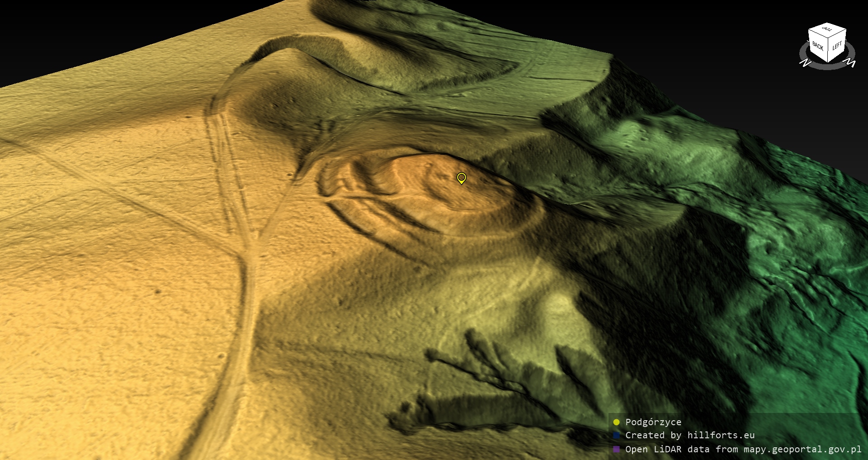Select the BACK face of the view cube
This screenshot has width=868, height=460.
click(818, 46)
